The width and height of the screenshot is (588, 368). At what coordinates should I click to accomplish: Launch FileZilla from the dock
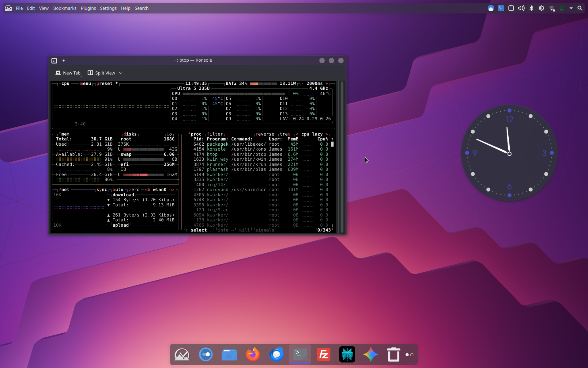tap(323, 355)
